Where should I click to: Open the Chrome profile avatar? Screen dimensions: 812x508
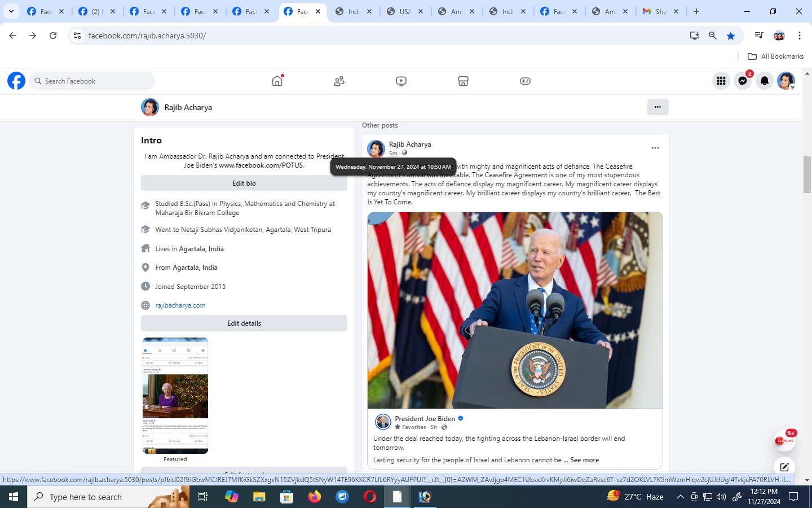779,36
